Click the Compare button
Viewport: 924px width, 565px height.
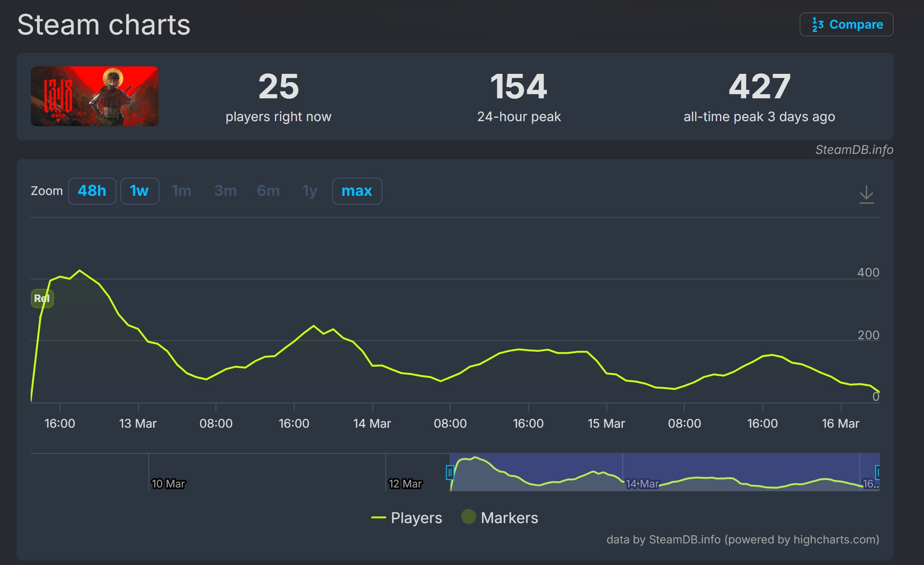846,24
